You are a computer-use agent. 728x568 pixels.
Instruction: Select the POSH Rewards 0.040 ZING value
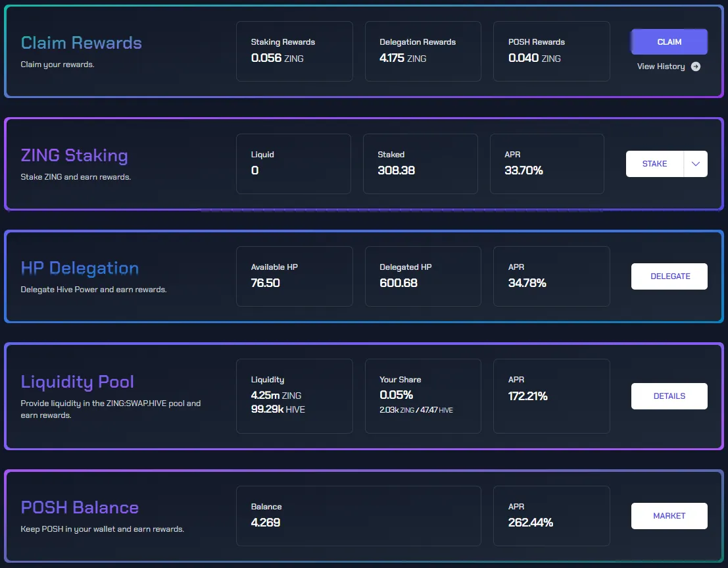(535, 58)
